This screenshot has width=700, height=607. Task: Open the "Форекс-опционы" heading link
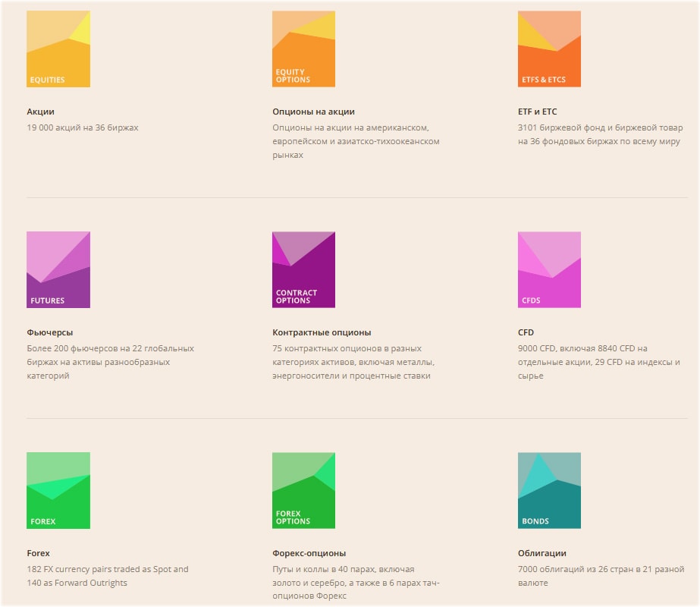tap(309, 553)
